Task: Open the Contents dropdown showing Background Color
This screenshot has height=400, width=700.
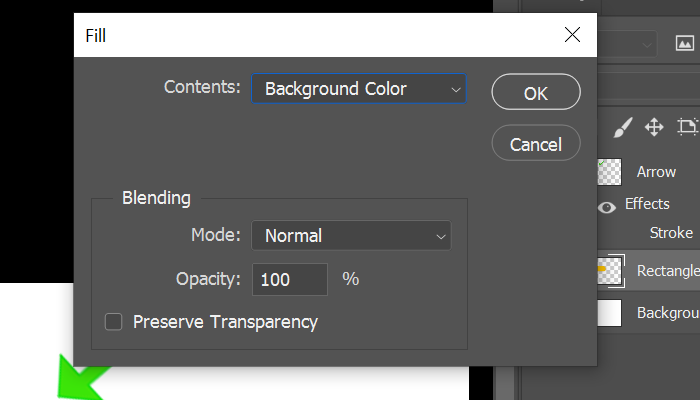Action: point(359,89)
